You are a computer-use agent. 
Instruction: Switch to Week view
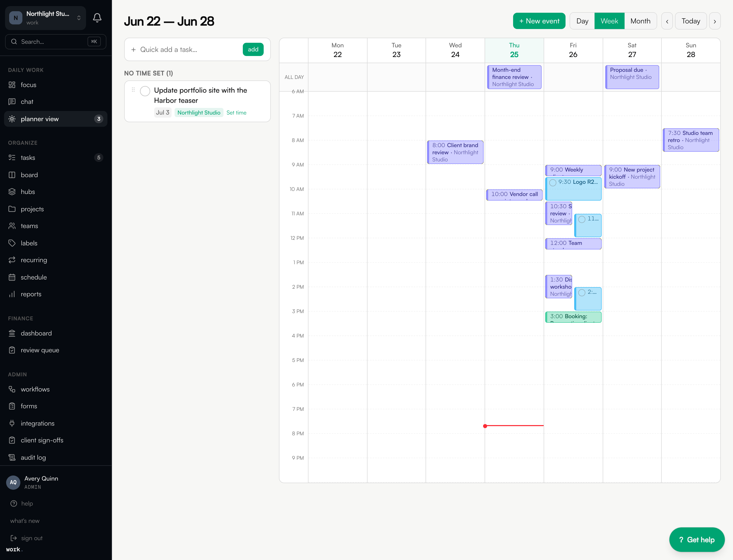click(609, 21)
